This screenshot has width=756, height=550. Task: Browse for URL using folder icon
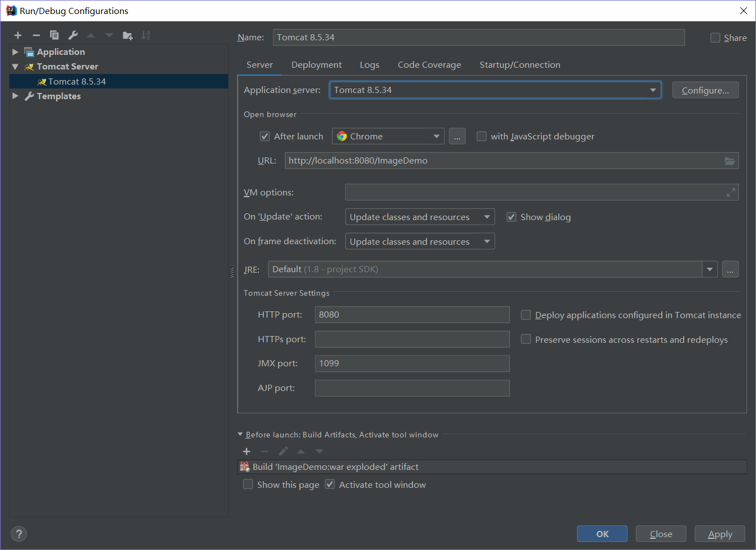tap(730, 161)
